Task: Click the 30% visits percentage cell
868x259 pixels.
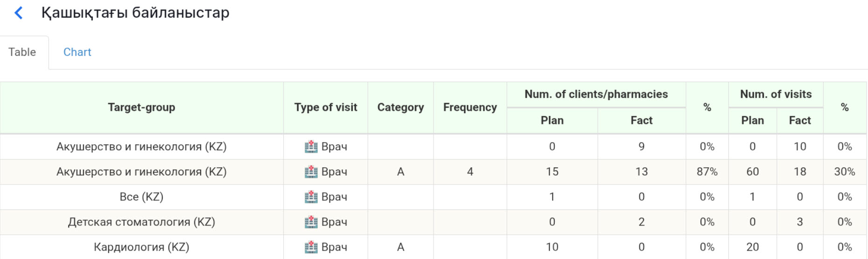Action: point(844,172)
